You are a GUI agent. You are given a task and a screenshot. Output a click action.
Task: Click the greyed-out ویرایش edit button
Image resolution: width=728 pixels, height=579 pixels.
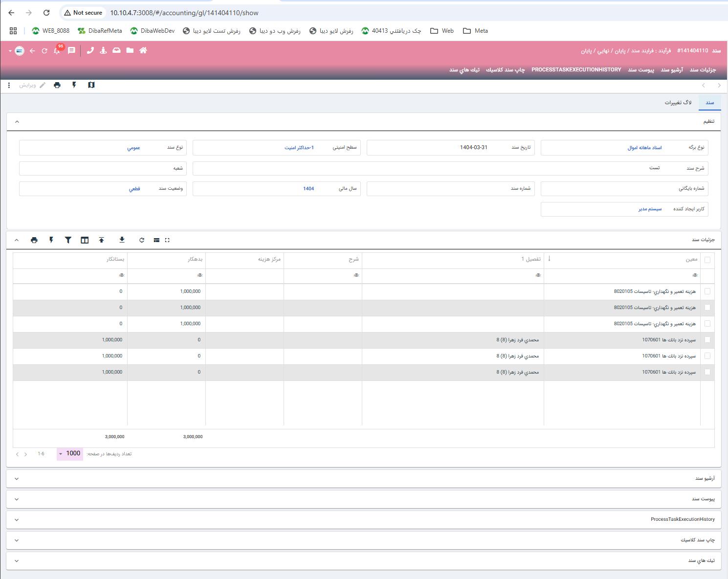pyautogui.click(x=32, y=85)
